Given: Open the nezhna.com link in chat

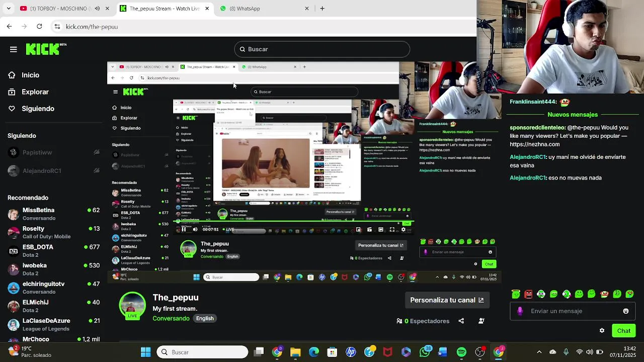Looking at the screenshot, I should pos(535,144).
